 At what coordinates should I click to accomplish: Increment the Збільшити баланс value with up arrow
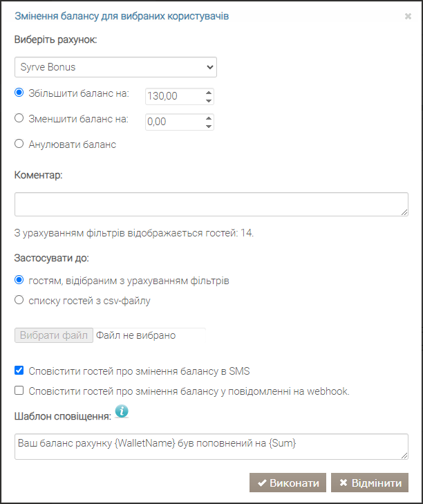pos(209,93)
